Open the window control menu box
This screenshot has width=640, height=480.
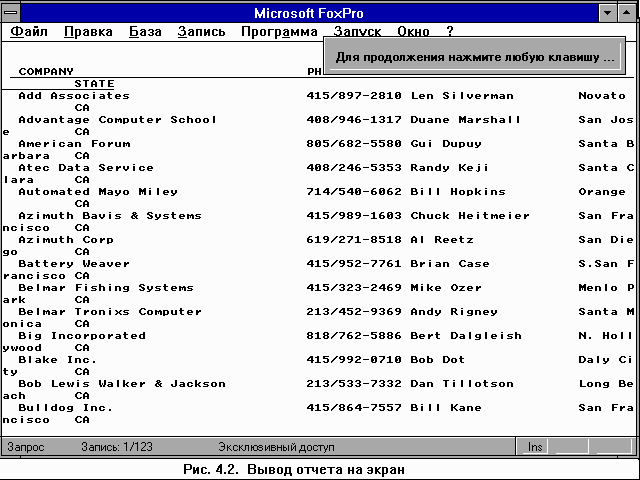pos(12,13)
